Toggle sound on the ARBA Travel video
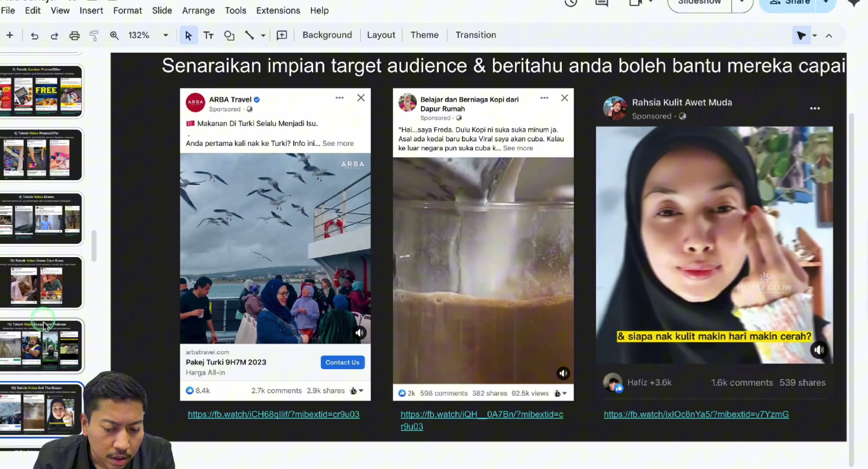The height and width of the screenshot is (469, 868). [359, 333]
